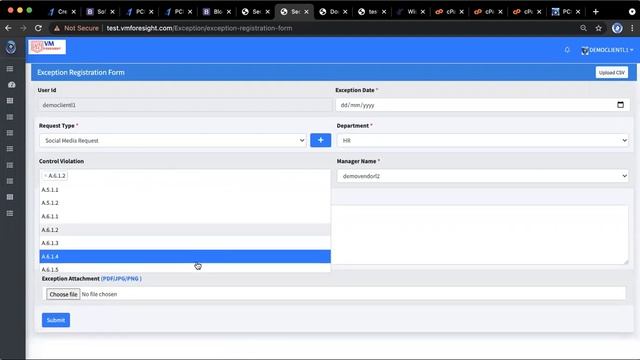Image resolution: width=640 pixels, height=360 pixels.
Task: Click the macOS yellow minimize button
Action: (x=20, y=10)
